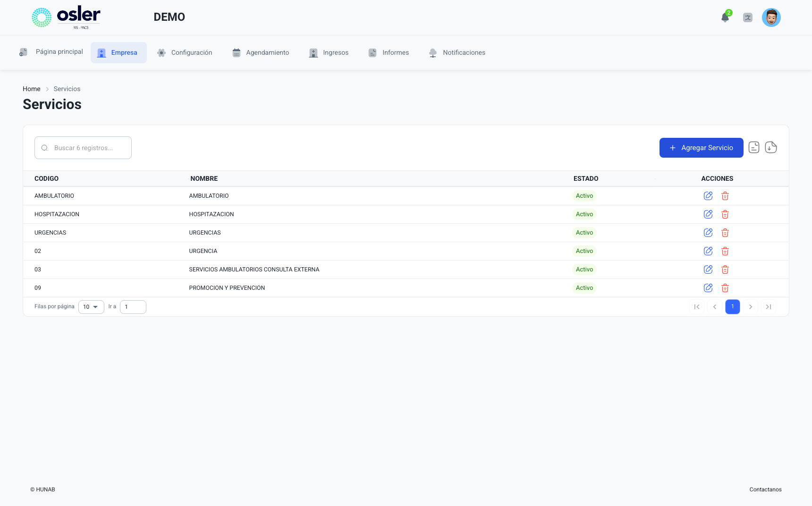Click the osler logo
Screen dimensions: 812x506
click(x=66, y=17)
